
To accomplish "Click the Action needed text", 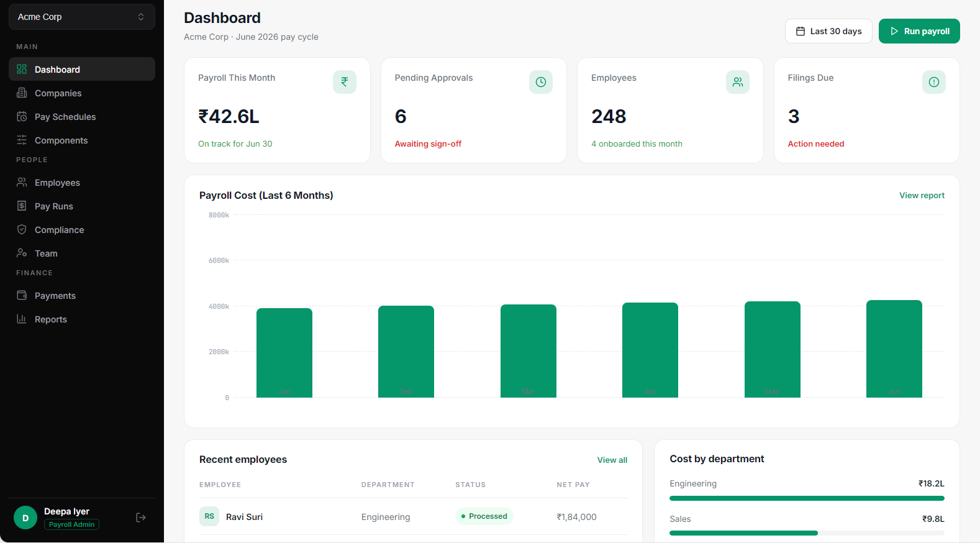I will [x=816, y=144].
